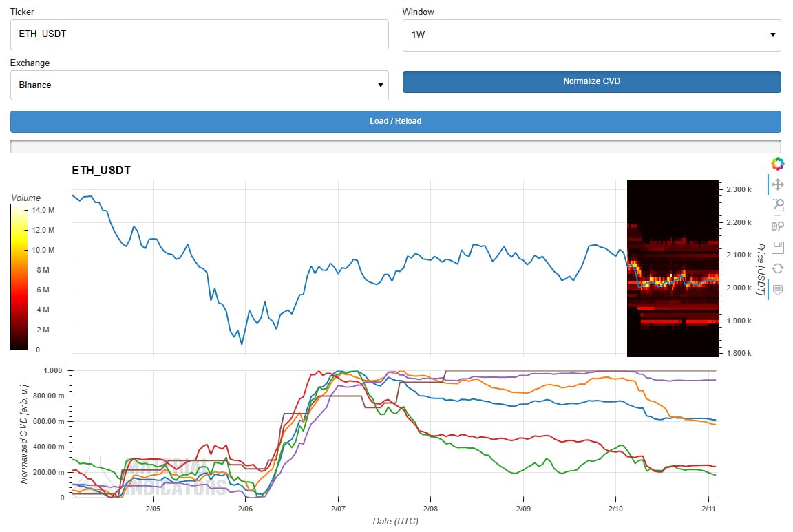This screenshot has width=793, height=532.
Task: Toggle the Hover tooltip tool
Action: 777,290
